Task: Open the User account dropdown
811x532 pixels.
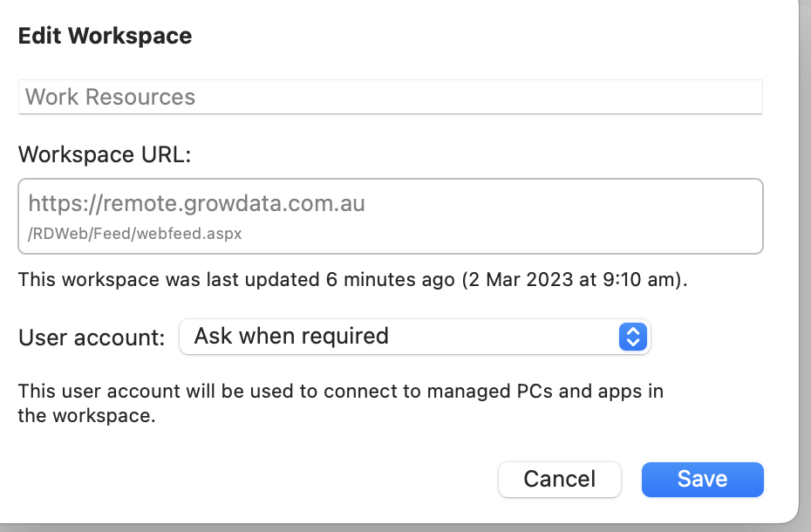Action: [415, 337]
